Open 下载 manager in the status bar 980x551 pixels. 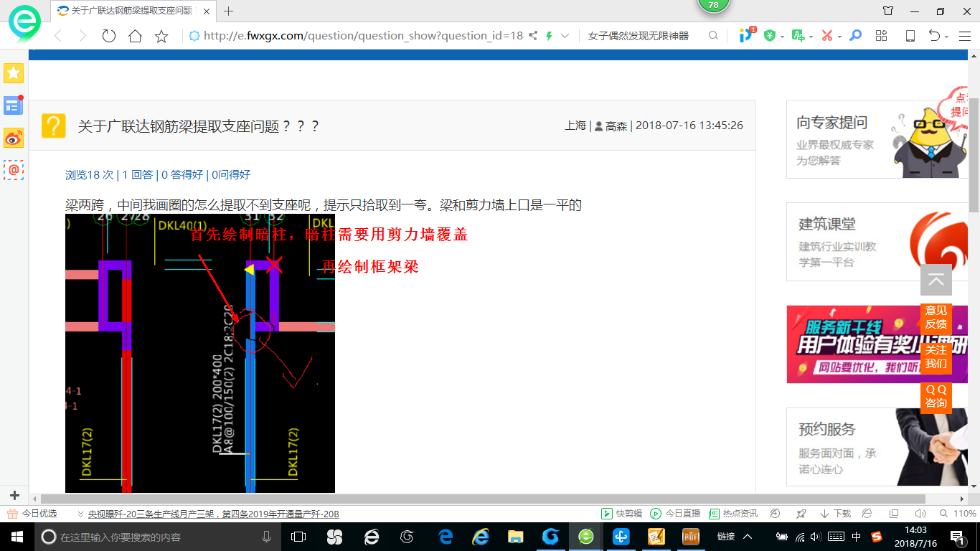835,514
